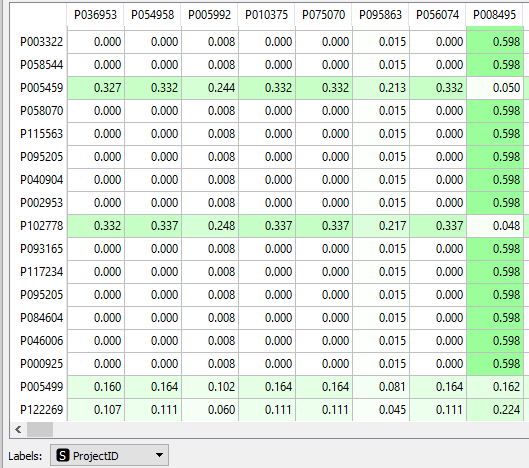The width and height of the screenshot is (529, 468).
Task: Select row header P005459
Action: (x=39, y=88)
